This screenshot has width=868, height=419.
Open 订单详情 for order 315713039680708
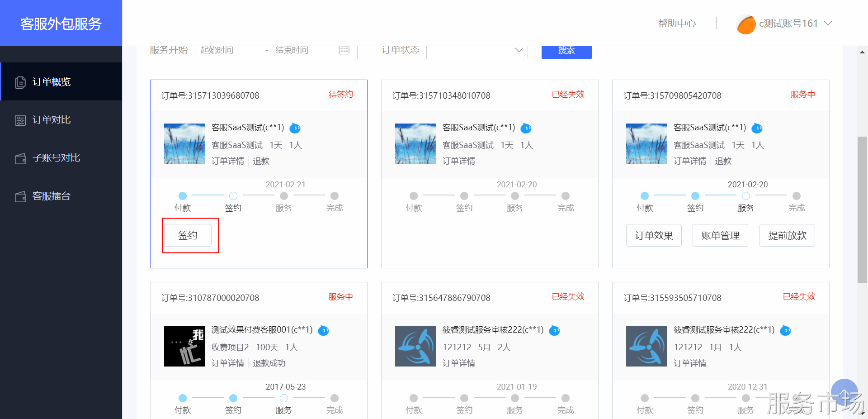pyautogui.click(x=228, y=161)
